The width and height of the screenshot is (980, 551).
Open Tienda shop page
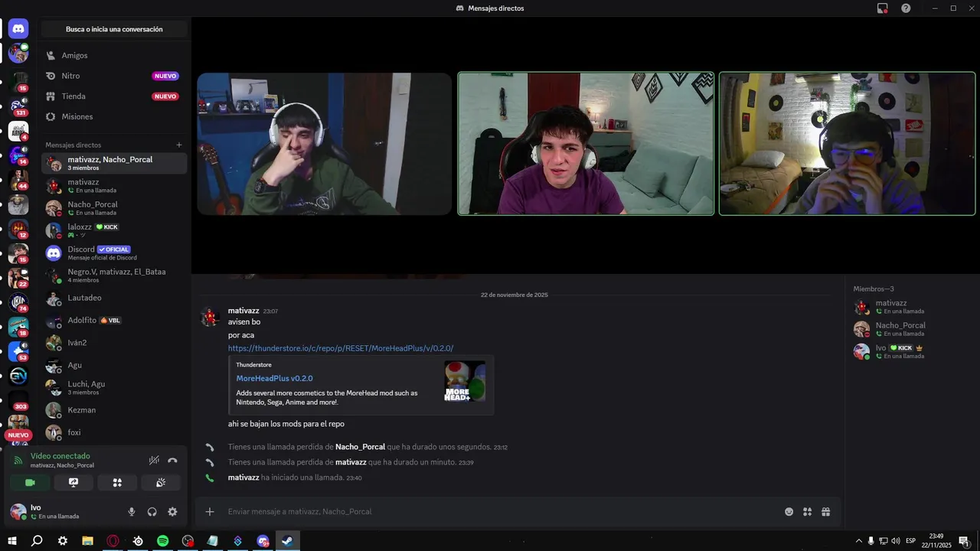(x=114, y=96)
